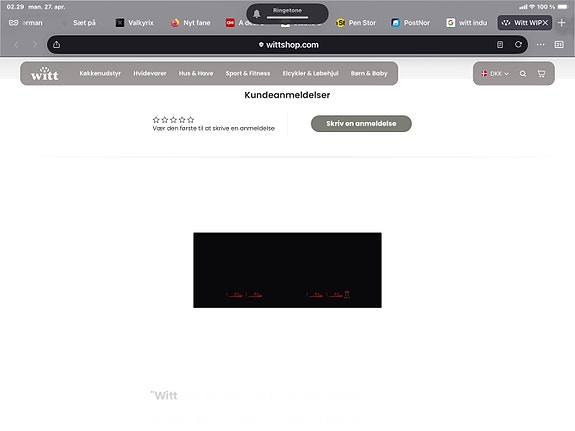Show the tab overview icon
This screenshot has height=431, width=575.
click(x=559, y=44)
